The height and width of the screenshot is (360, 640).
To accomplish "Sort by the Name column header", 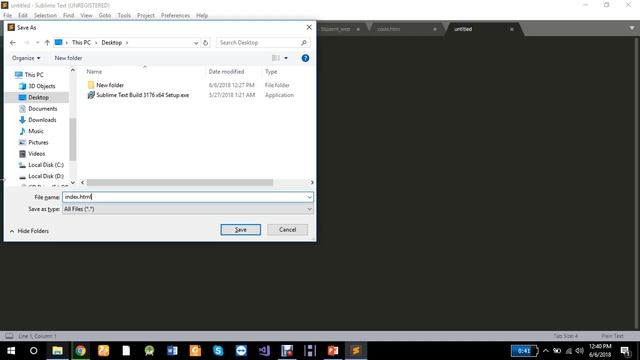I will pos(94,71).
